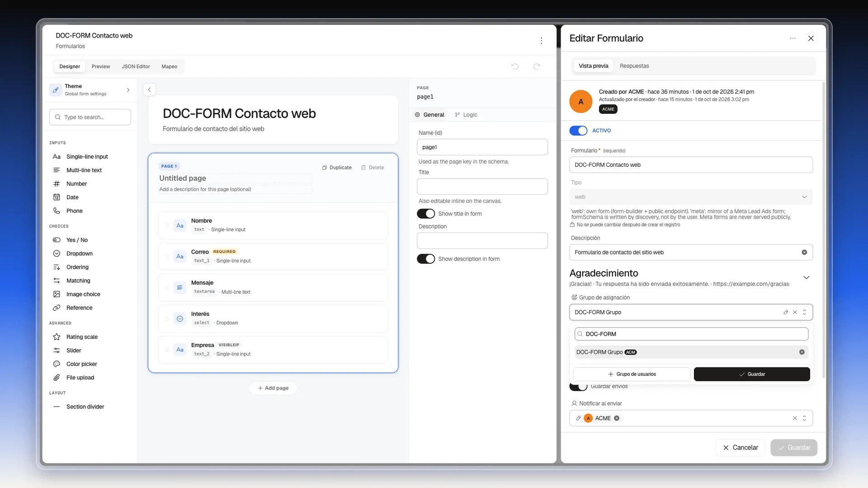The width and height of the screenshot is (868, 488).
Task: Click the Single-line input Aa icon
Action: (x=57, y=157)
